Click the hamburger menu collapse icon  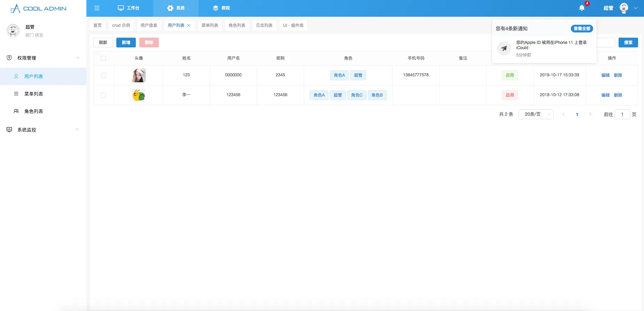pos(97,8)
